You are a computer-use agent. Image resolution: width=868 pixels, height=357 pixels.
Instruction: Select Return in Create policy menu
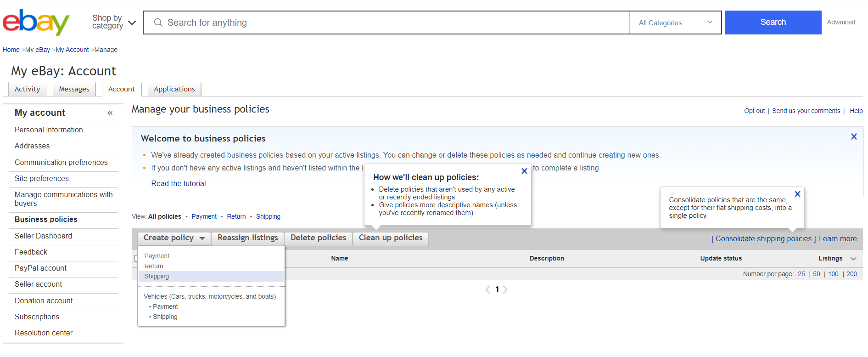(x=154, y=266)
